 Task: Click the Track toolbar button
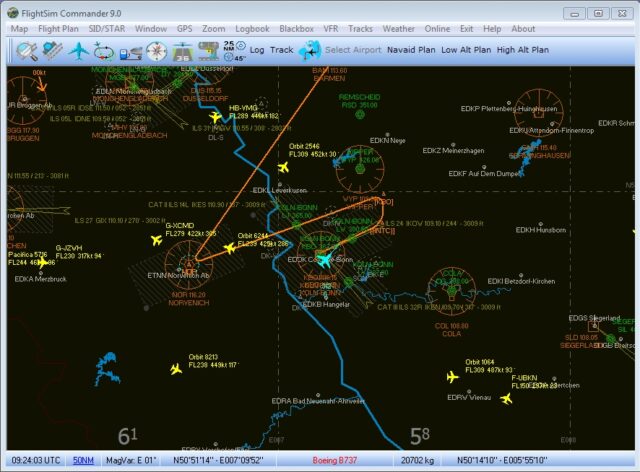point(282,50)
